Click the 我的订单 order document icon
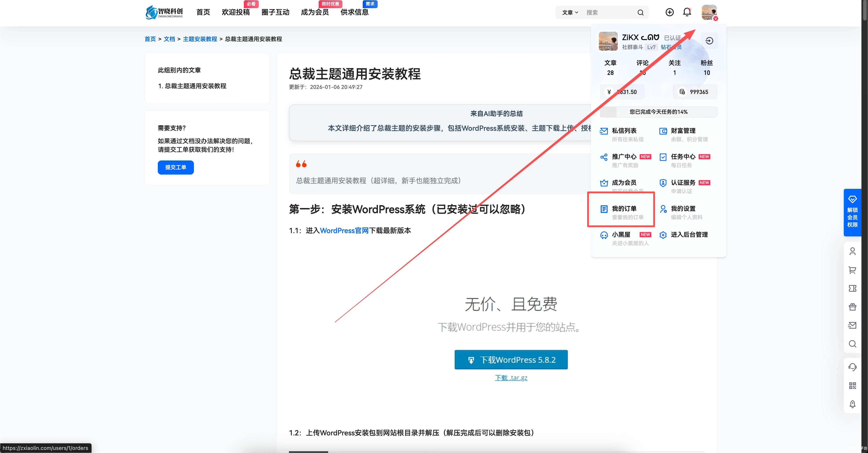 click(604, 209)
